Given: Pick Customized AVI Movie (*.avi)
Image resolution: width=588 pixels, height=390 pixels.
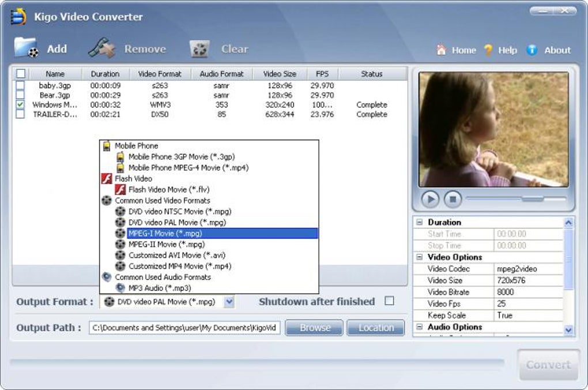Looking at the screenshot, I should point(176,255).
